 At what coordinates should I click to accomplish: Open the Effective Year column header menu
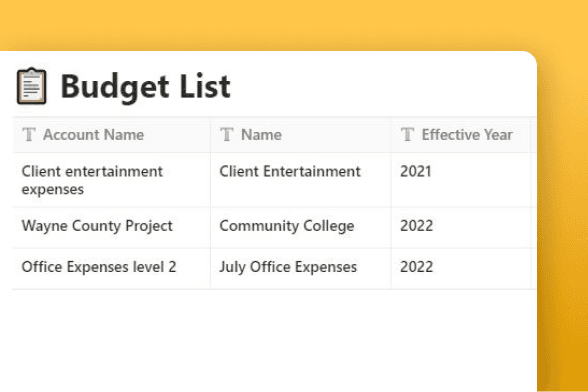pos(461,135)
